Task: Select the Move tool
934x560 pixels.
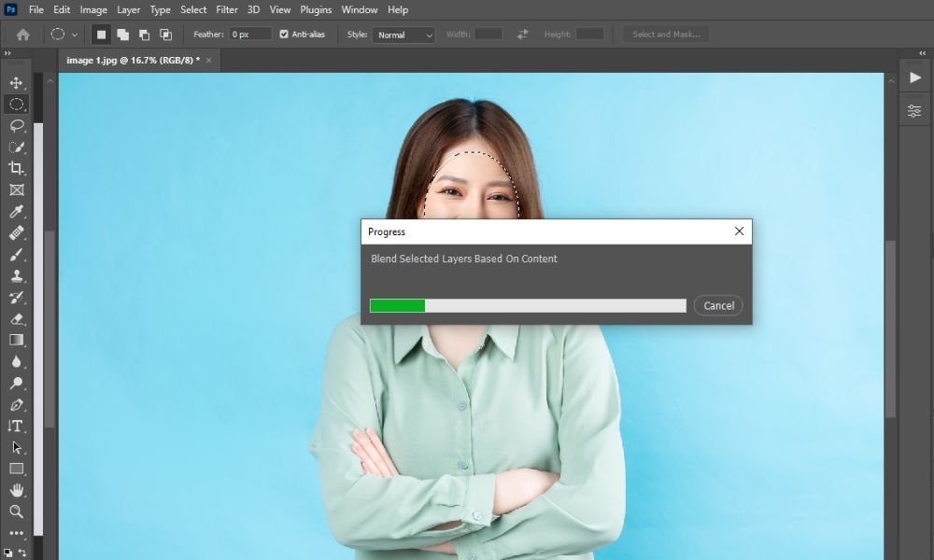Action: pos(16,83)
